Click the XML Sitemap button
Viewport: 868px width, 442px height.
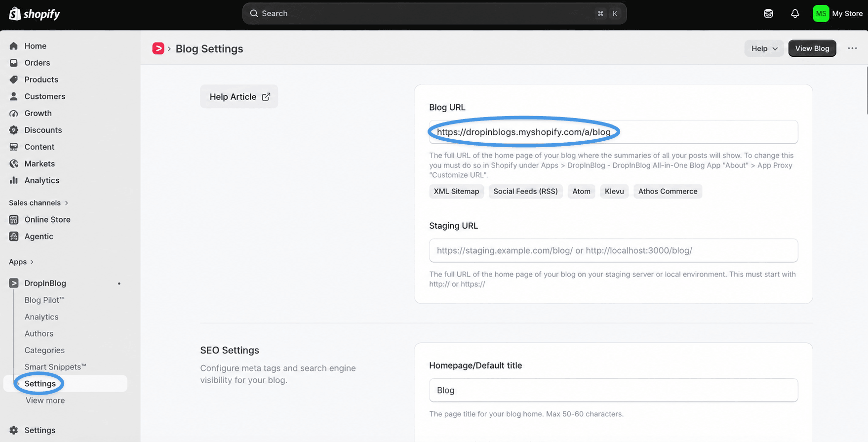(456, 191)
